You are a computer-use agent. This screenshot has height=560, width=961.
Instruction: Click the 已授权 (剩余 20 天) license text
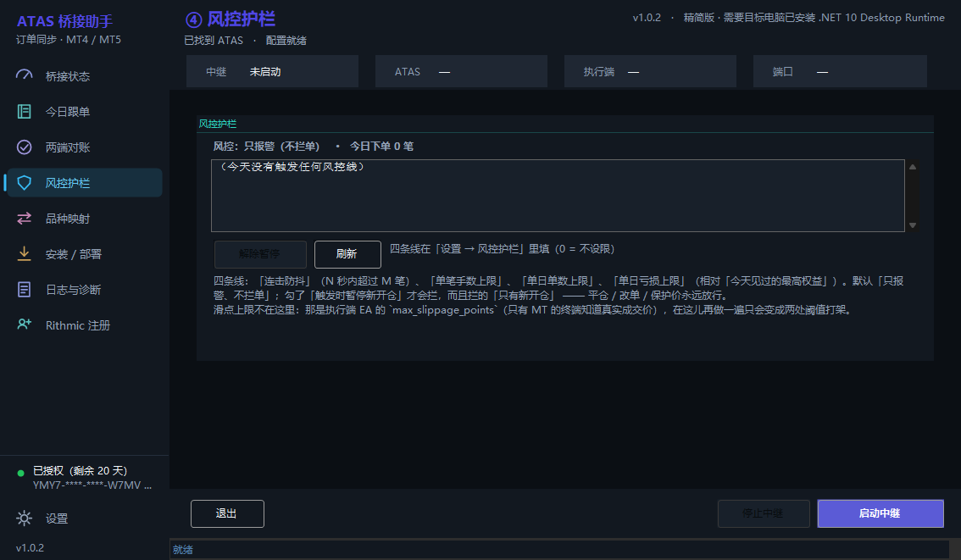click(81, 470)
